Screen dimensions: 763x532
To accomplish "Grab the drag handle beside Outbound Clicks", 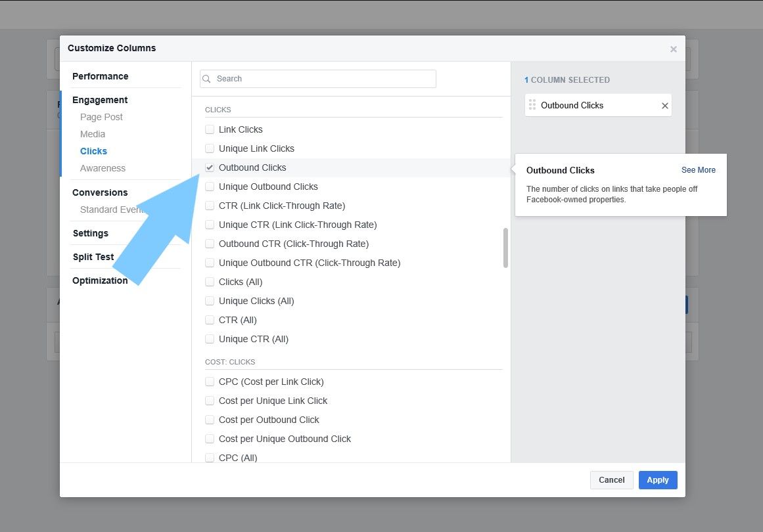I will [x=532, y=105].
